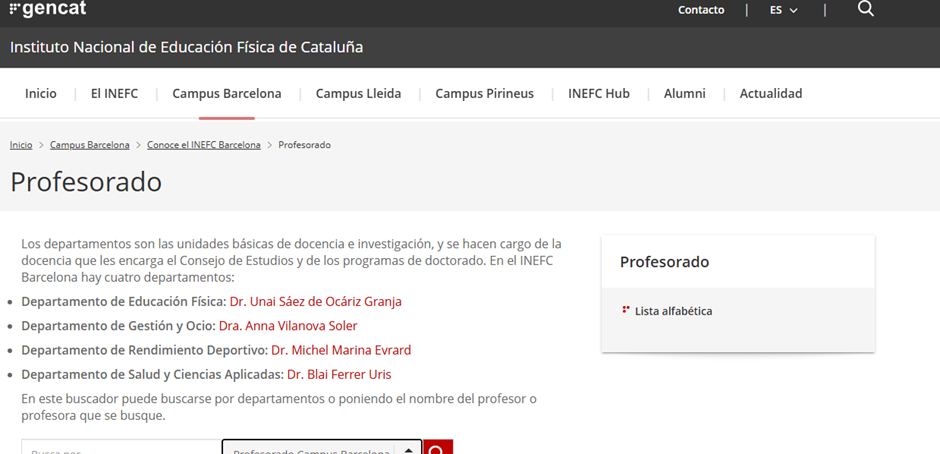Click Departamento de Rendimiento Deportivo label
The height and width of the screenshot is (454, 940).
click(x=145, y=350)
